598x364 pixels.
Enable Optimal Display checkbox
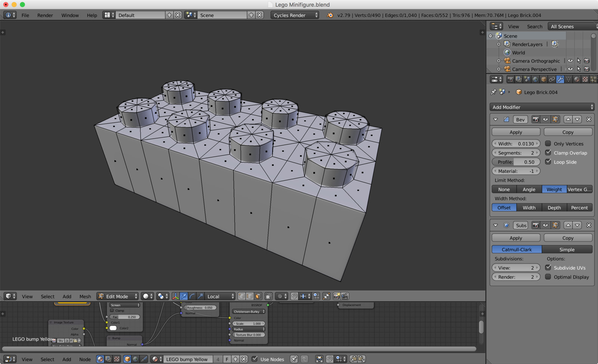548,277
